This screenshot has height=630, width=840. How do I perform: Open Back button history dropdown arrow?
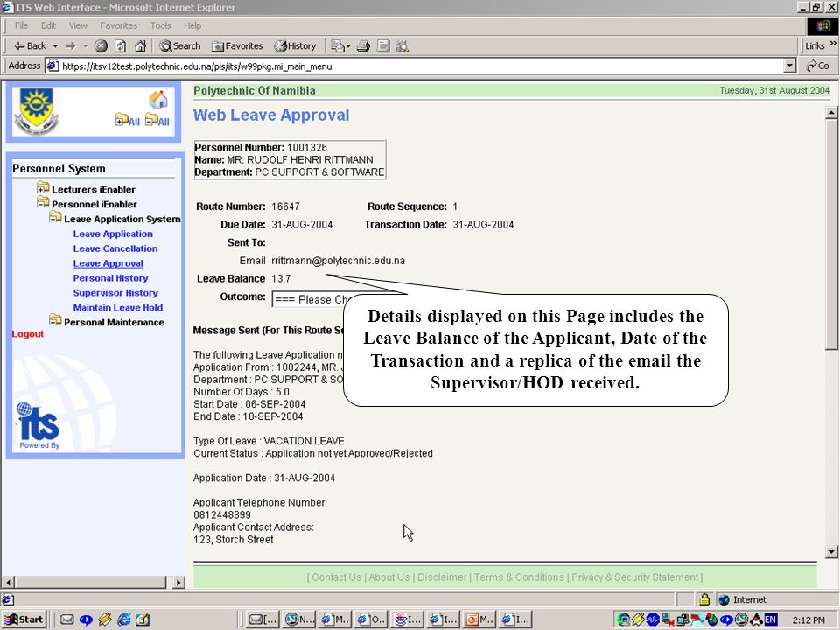tap(54, 46)
